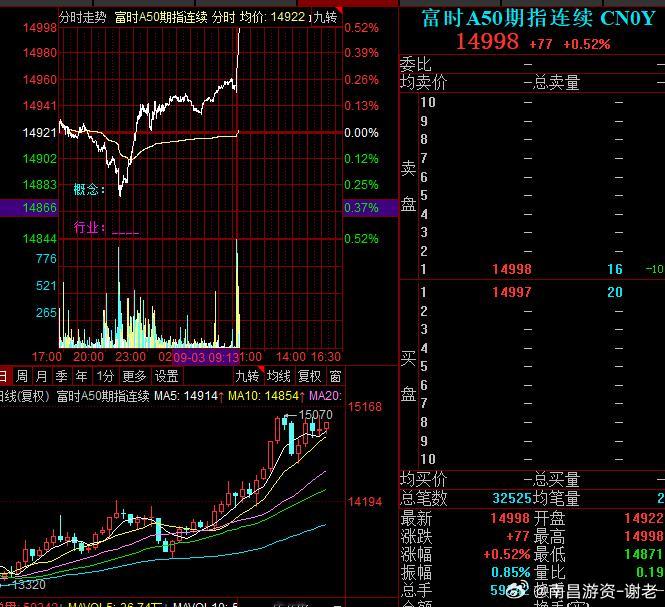Click the purple 09-03 09:13 time marker
Image resolution: width=665 pixels, height=607 pixels.
coord(206,357)
